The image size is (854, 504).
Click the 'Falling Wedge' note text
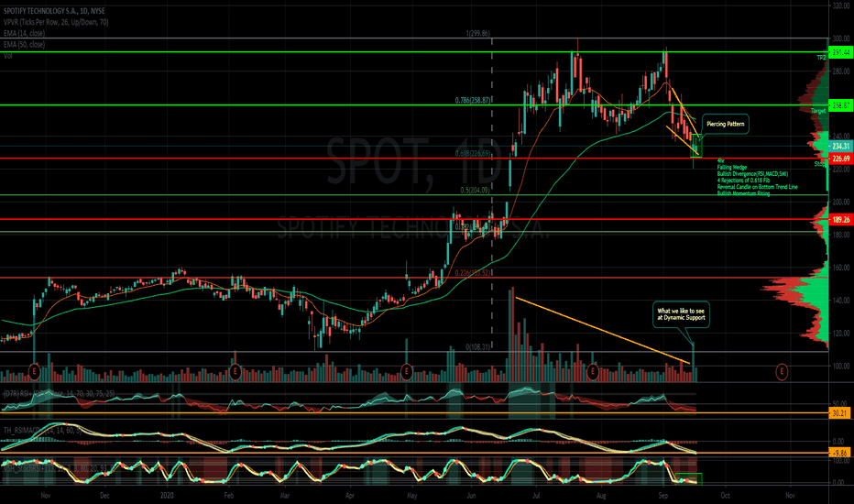pos(732,168)
